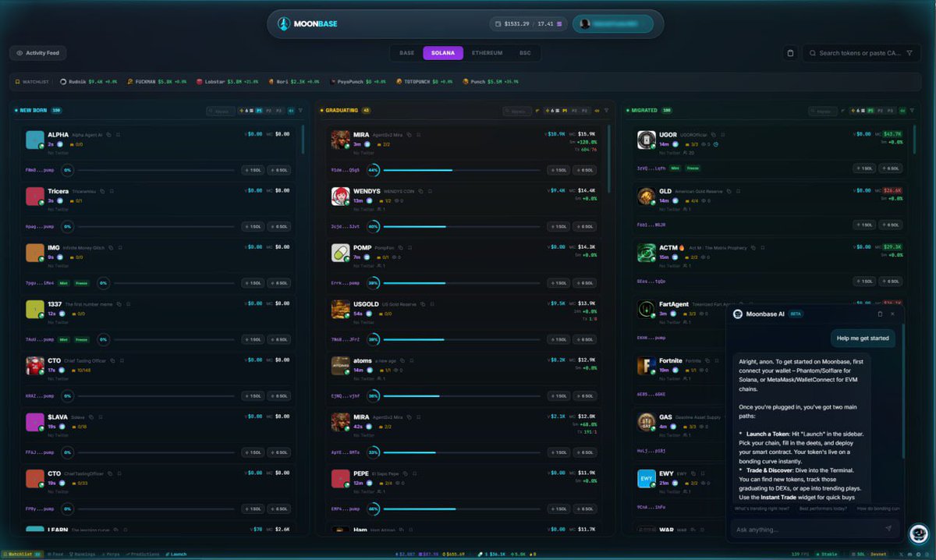Click the first MIRA bonding curve progress bar
Viewport: 936px width, 560px height.
[x=462, y=169]
